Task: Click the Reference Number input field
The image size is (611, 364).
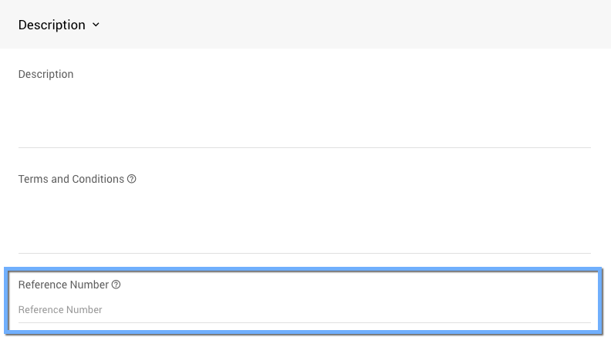Action: [x=304, y=310]
